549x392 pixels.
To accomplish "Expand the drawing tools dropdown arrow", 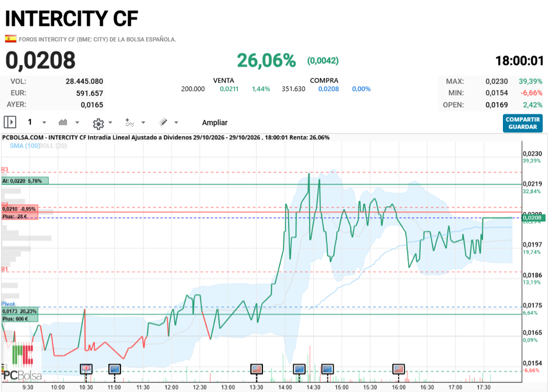I will 176,122.
